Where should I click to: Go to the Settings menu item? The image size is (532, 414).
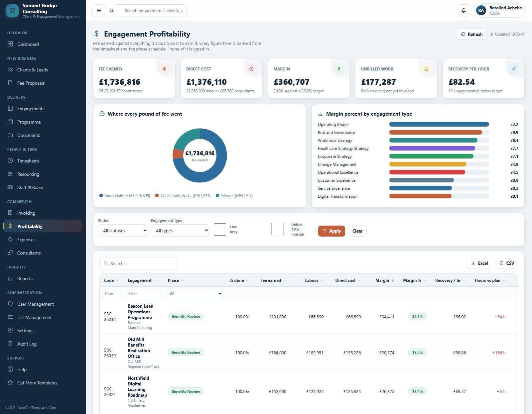click(x=43, y=331)
